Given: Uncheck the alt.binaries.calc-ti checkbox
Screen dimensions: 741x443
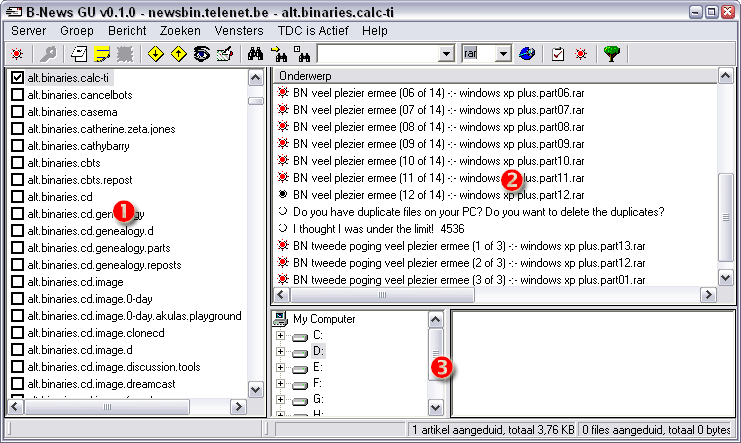Looking at the screenshot, I should pyautogui.click(x=17, y=78).
